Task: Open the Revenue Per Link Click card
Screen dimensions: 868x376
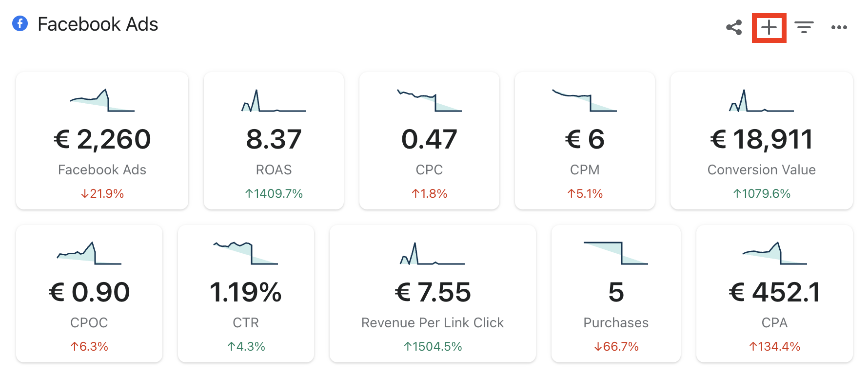Action: pos(433,294)
